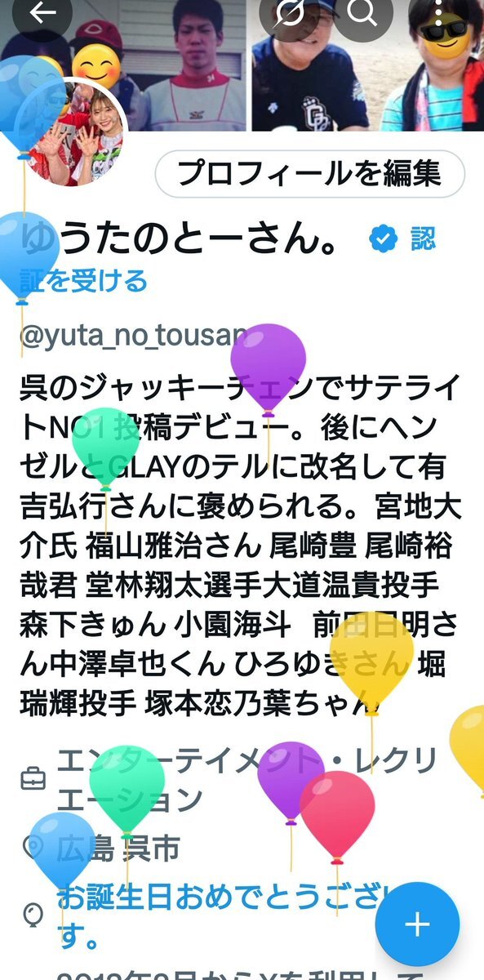Screen dimensions: 484x980
Task: Click the プロフィールを編集 button
Action: (309, 174)
